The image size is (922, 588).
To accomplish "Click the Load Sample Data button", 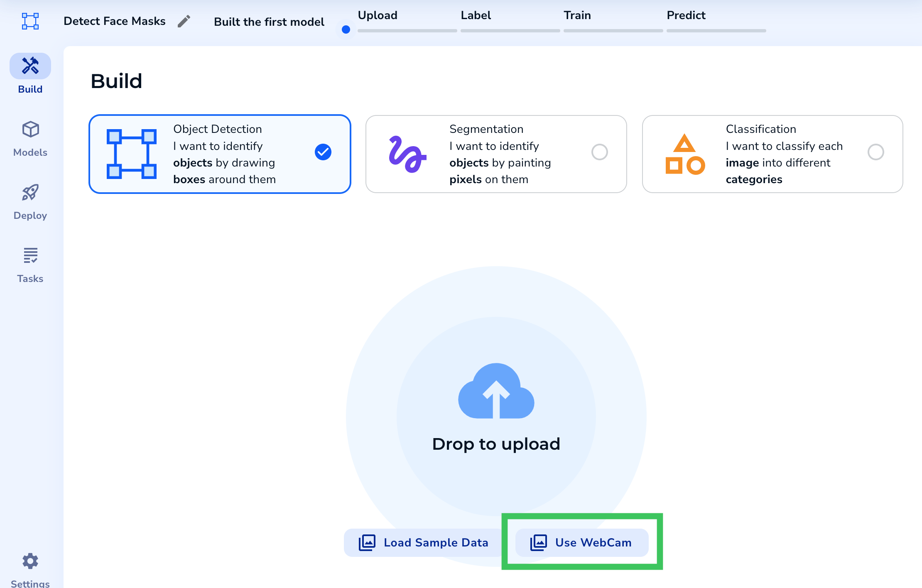I will coord(423,542).
